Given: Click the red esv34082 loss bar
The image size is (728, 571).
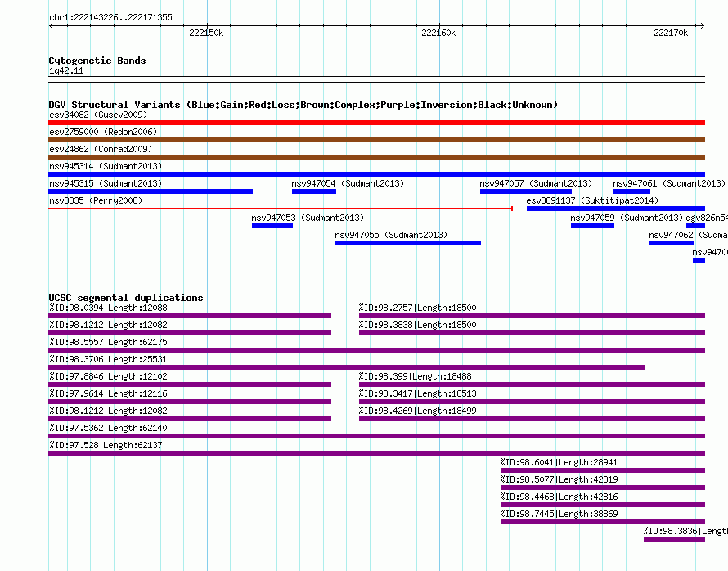Looking at the screenshot, I should 376,123.
